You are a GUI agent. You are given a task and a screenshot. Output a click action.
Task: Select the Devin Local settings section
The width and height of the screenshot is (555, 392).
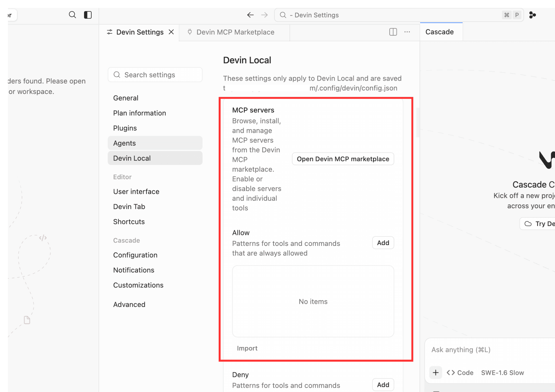coord(155,158)
